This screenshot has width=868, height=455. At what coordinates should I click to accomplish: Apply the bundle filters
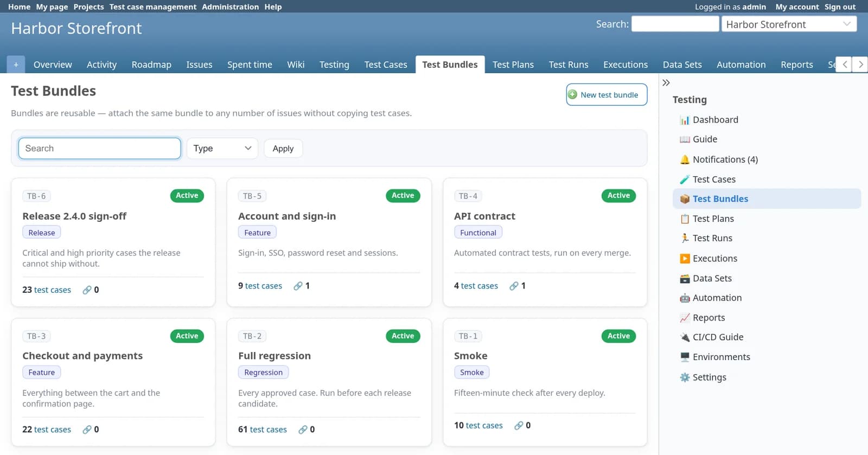click(x=283, y=149)
